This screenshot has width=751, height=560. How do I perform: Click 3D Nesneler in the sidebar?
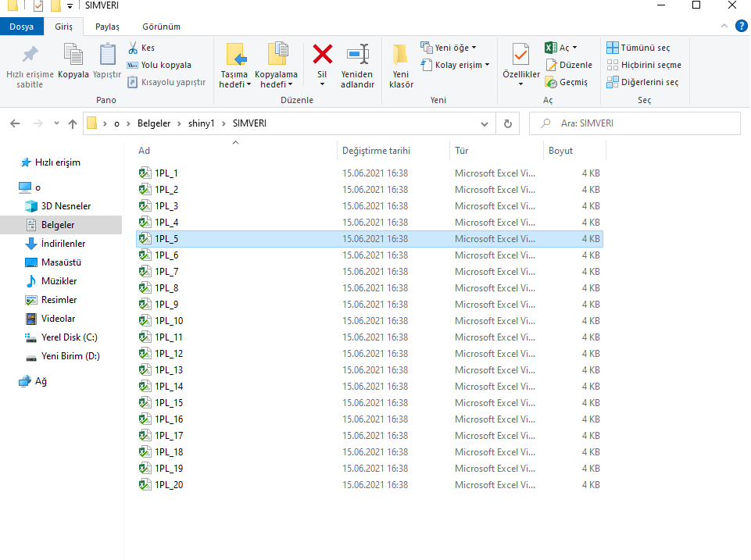tap(66, 206)
